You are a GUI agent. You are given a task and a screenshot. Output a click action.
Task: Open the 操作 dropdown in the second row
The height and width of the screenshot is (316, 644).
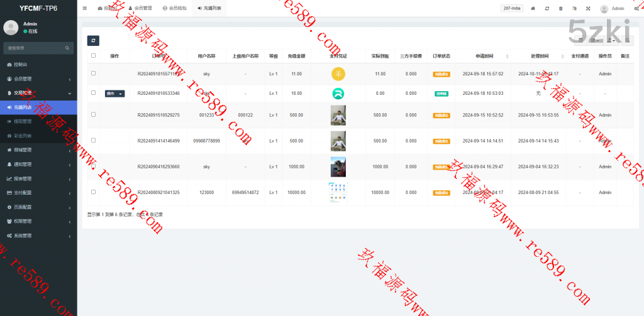tap(114, 94)
